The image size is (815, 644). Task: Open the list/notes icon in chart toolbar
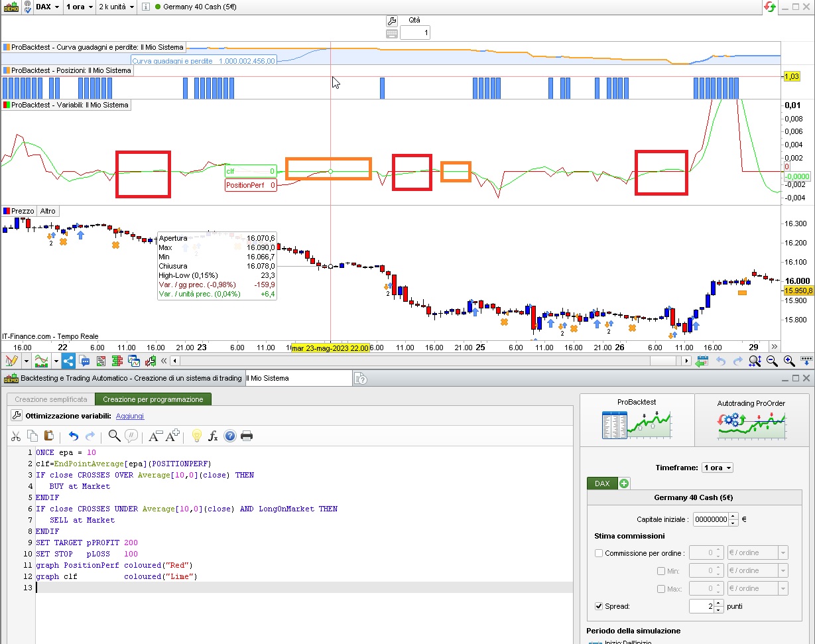pyautogui.click(x=101, y=361)
